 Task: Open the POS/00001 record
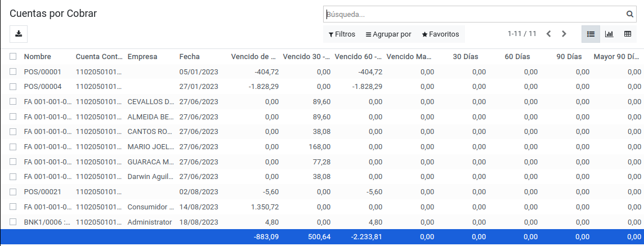[42, 72]
